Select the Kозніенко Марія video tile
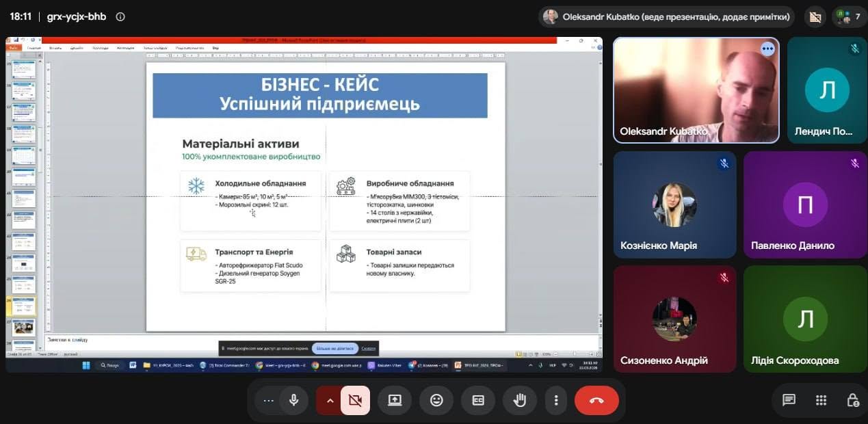The image size is (868, 424). click(674, 204)
